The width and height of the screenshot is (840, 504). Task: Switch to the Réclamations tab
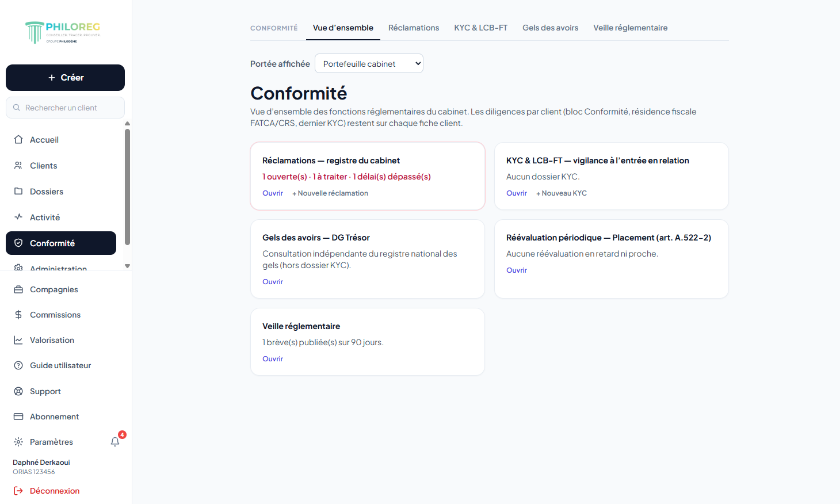pyautogui.click(x=414, y=28)
